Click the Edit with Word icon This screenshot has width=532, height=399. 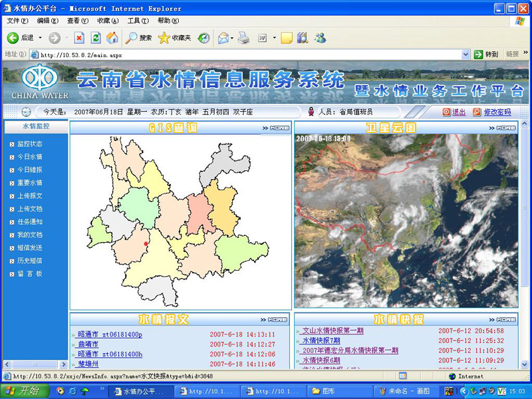(x=262, y=38)
